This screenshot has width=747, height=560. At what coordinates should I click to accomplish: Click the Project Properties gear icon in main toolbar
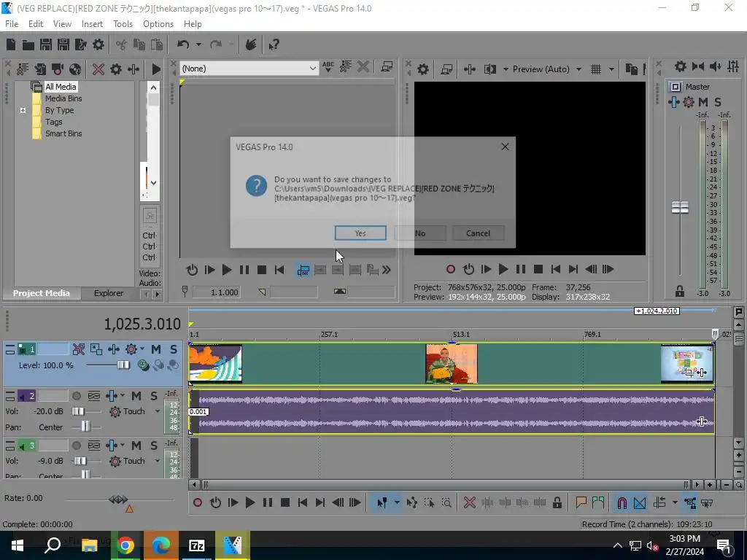click(x=98, y=44)
